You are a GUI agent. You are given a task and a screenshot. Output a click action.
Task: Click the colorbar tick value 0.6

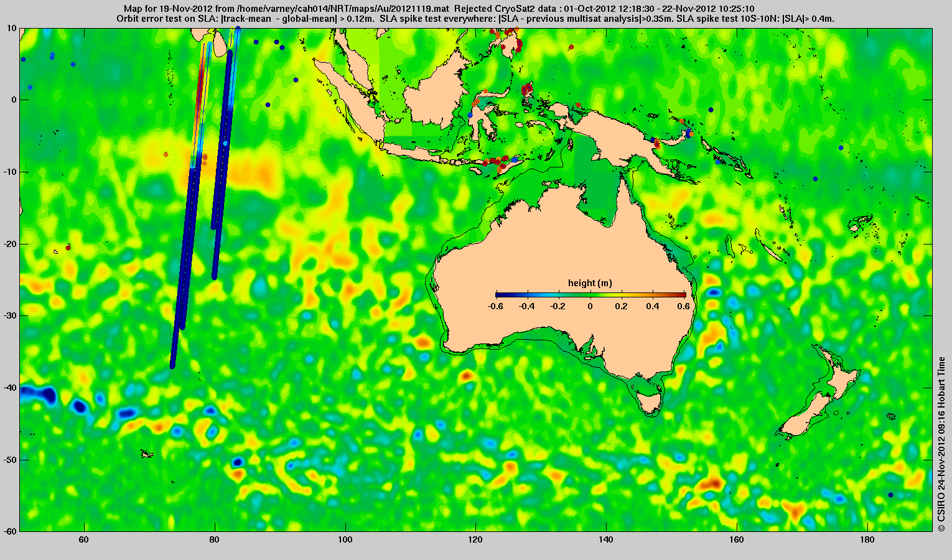click(x=685, y=306)
